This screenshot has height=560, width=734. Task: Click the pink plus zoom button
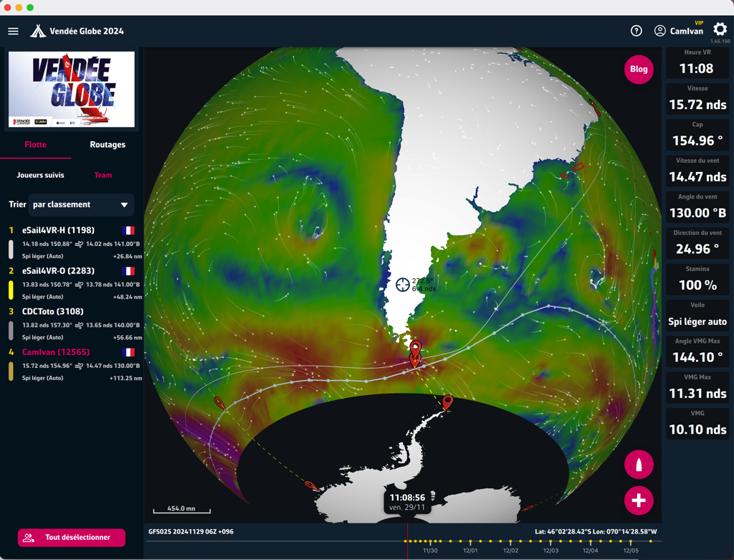(x=639, y=500)
